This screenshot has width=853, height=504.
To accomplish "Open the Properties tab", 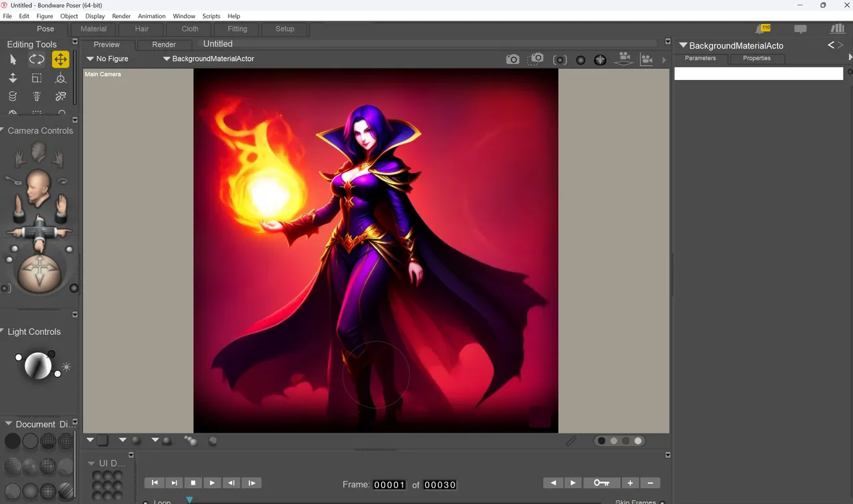I will [757, 58].
